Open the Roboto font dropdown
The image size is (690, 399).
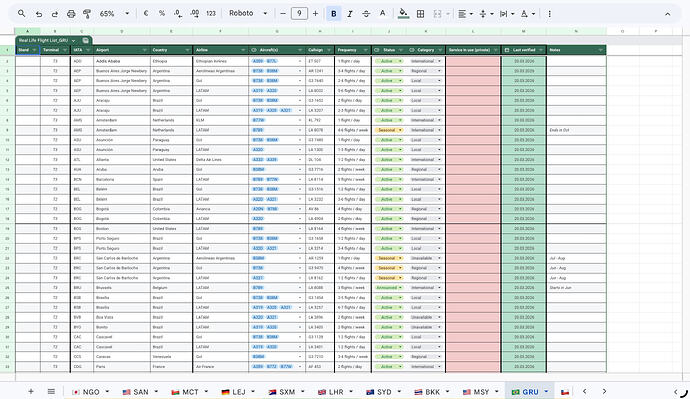(x=248, y=14)
